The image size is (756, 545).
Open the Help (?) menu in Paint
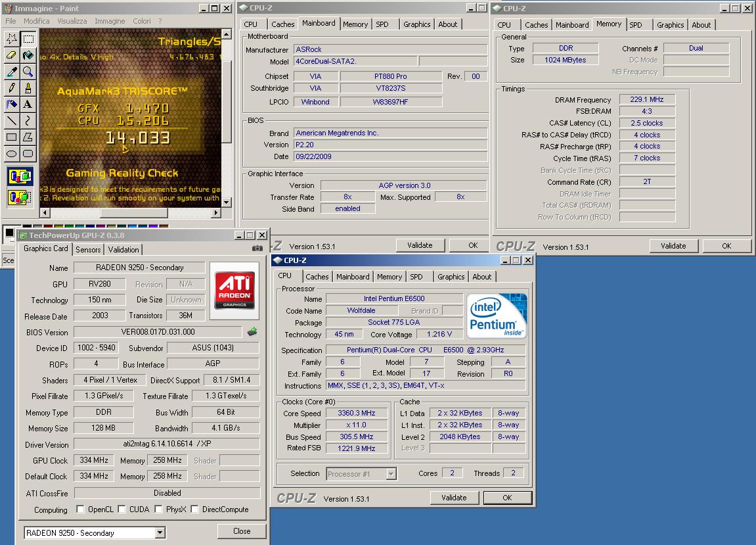pos(160,21)
